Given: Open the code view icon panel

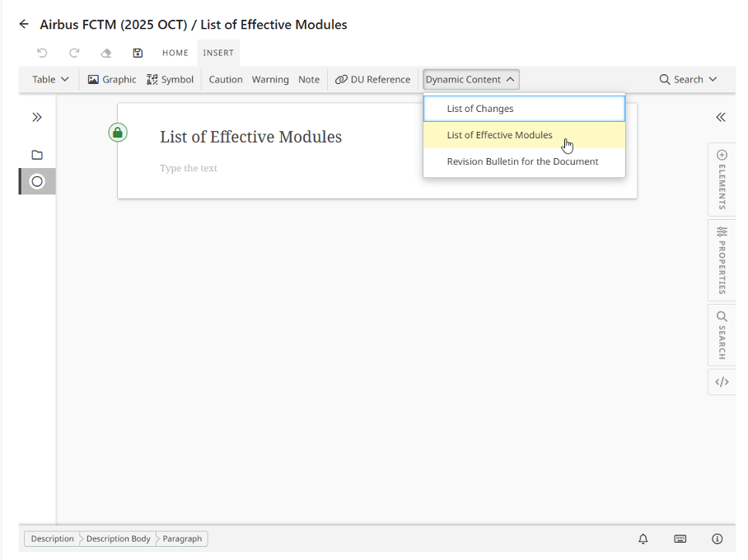Looking at the screenshot, I should pos(722,382).
